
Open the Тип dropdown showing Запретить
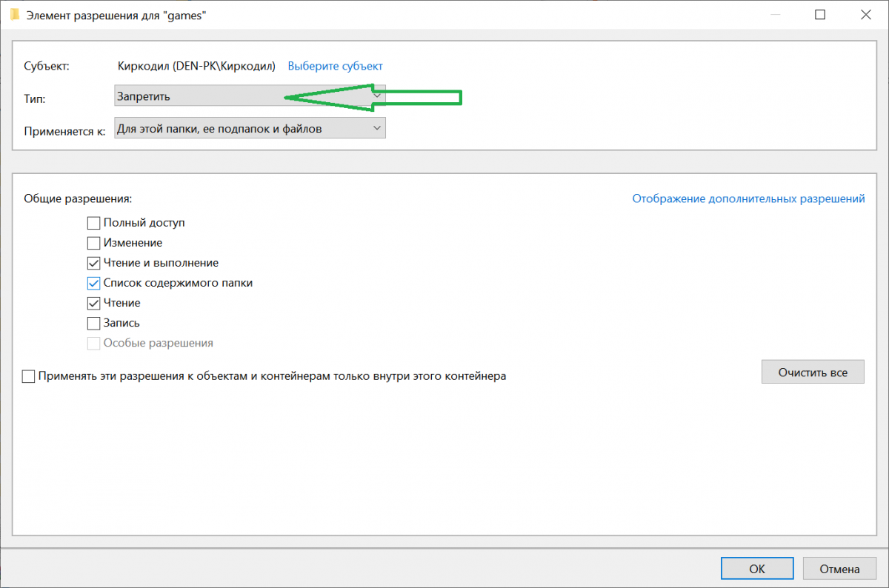click(x=250, y=96)
